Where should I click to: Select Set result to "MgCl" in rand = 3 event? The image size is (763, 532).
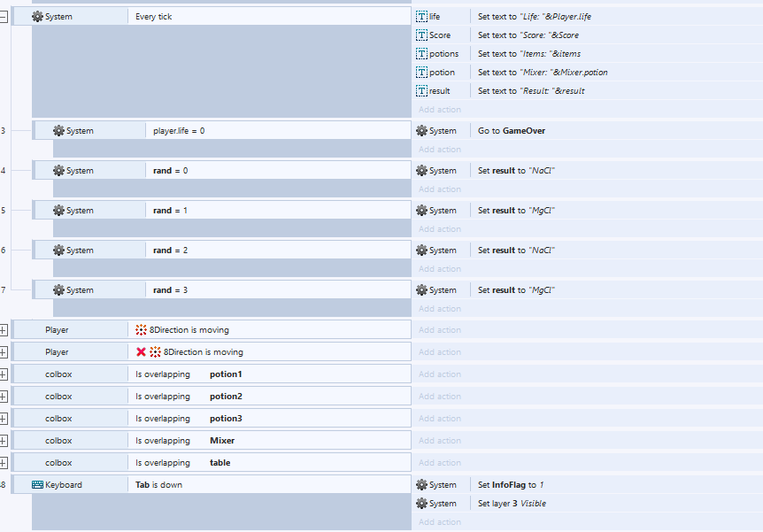(x=516, y=290)
